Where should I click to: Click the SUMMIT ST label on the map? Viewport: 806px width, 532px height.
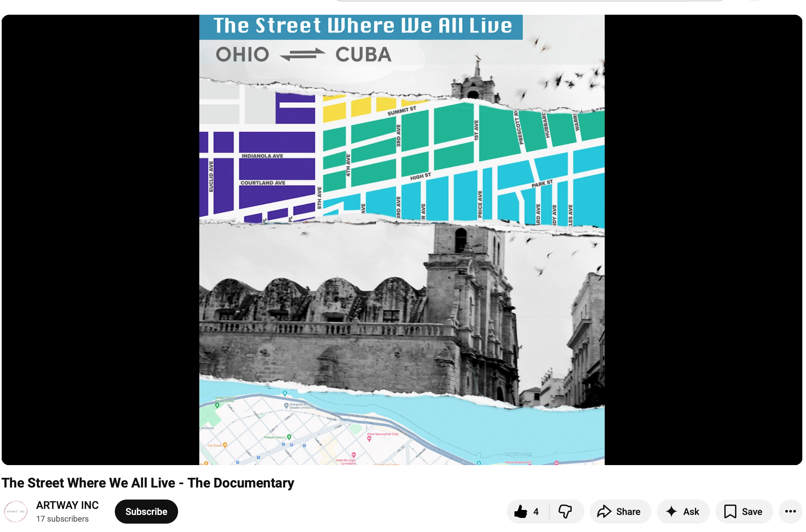(402, 111)
